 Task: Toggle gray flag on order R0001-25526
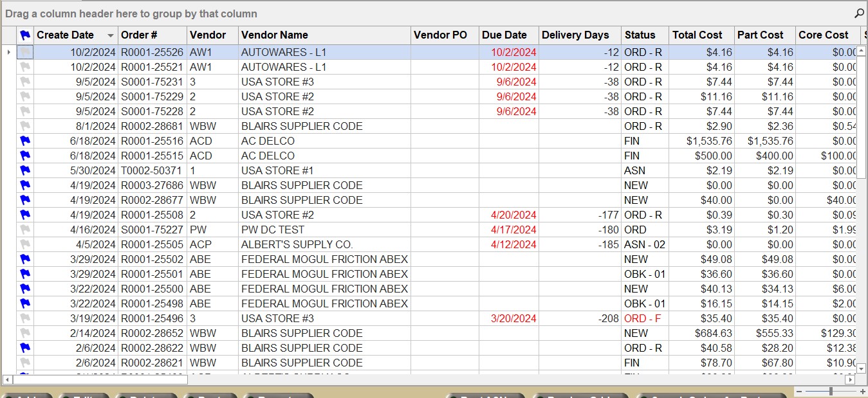25,52
